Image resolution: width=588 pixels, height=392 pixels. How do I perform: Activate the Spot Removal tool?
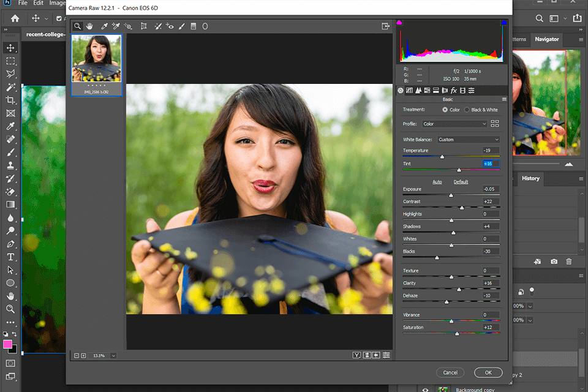pos(159,26)
